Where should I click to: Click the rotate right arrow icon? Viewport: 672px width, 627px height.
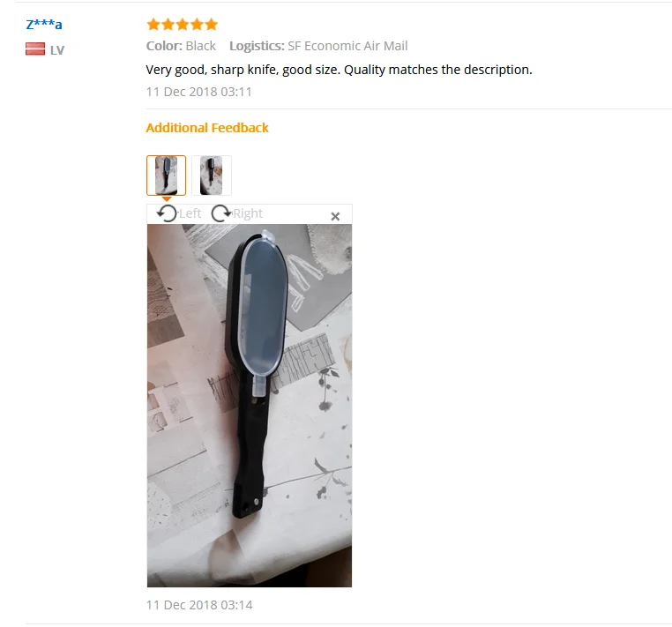click(221, 213)
